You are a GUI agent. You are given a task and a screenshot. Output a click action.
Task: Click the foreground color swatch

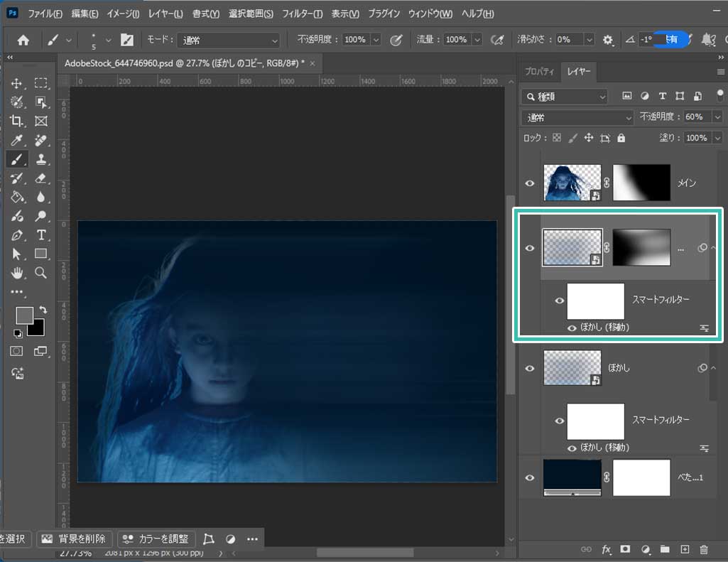[24, 315]
